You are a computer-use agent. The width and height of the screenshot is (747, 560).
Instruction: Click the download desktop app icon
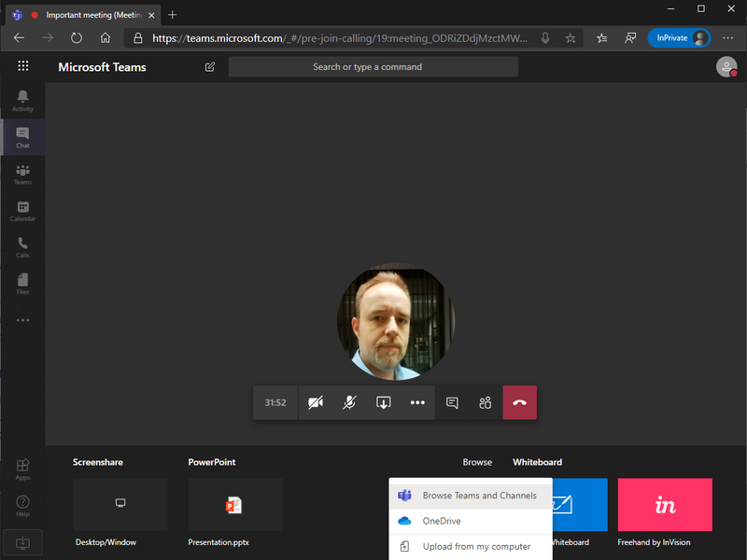click(x=22, y=542)
